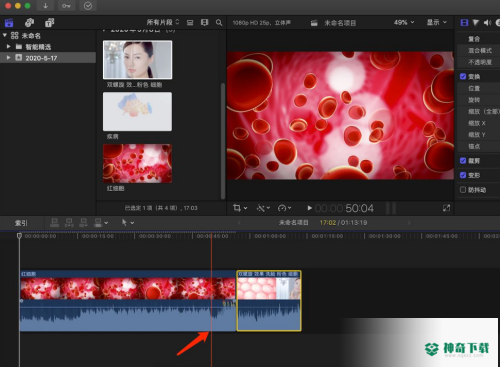Screen dimensions: 500x367
Task: Click the project clapper icon beside 未命名项目
Action: point(314,23)
